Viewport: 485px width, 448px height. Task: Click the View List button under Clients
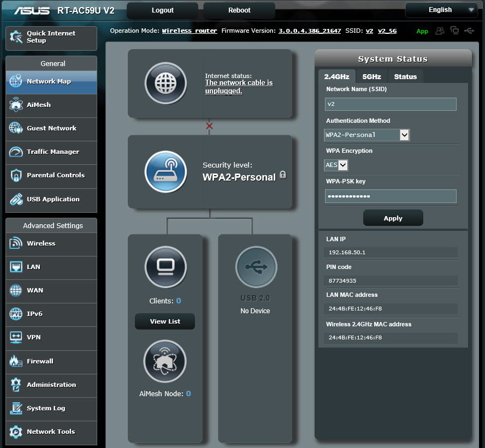(x=165, y=321)
